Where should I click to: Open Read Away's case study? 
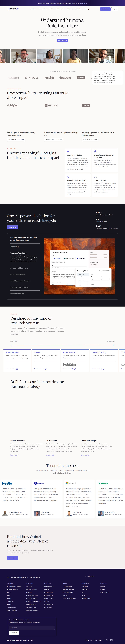(90, 139)
